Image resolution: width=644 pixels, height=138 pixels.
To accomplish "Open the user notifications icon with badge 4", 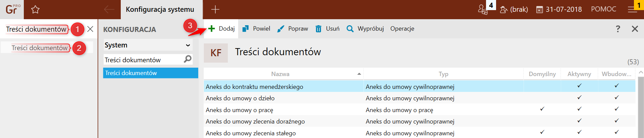I will (483, 9).
